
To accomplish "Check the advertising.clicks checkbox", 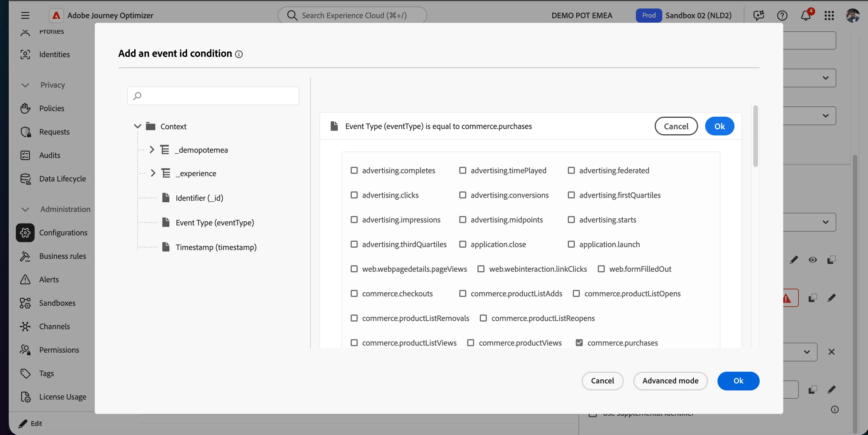I will (x=354, y=195).
